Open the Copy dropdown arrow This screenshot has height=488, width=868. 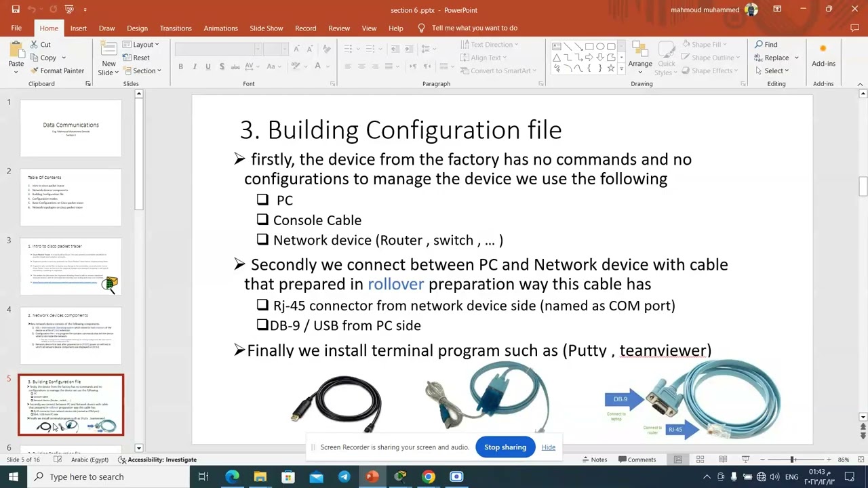pyautogui.click(x=63, y=58)
